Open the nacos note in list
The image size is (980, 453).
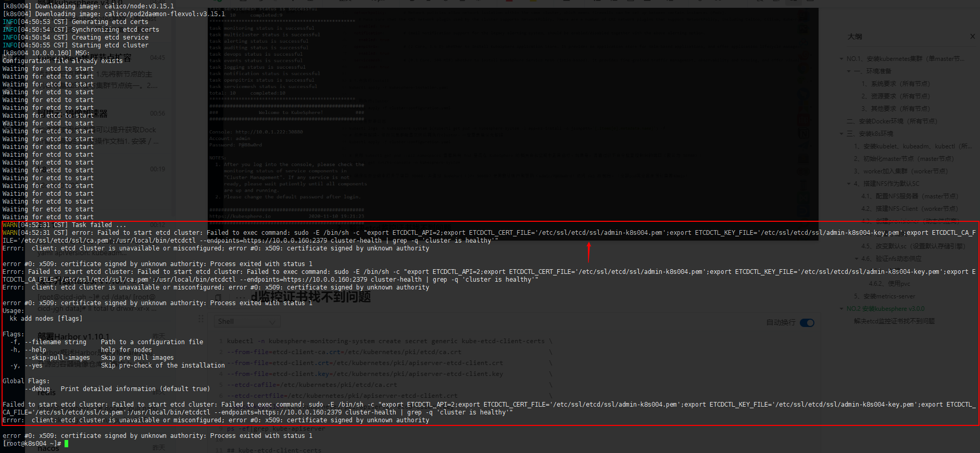tap(48, 448)
